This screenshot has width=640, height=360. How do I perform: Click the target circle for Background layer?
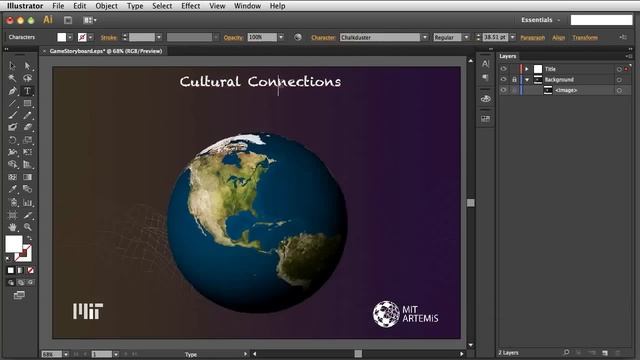[619, 80]
